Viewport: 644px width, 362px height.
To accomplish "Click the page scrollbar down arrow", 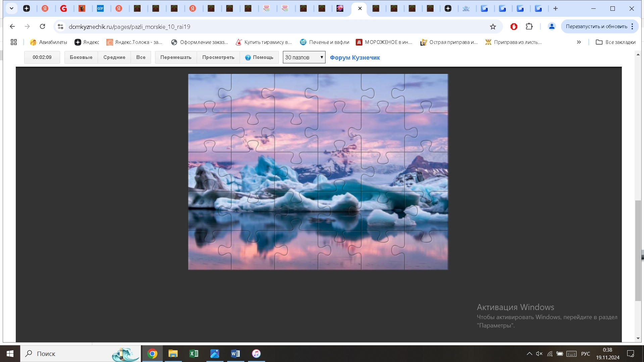I will [x=638, y=339].
